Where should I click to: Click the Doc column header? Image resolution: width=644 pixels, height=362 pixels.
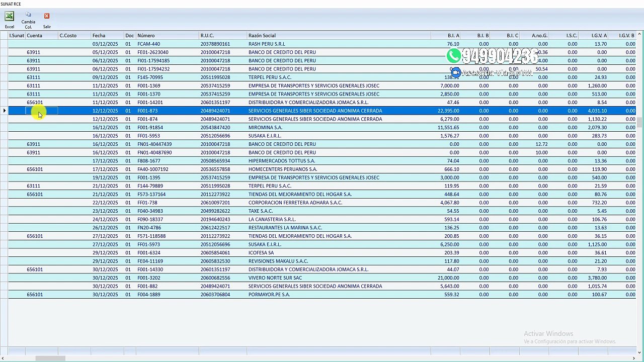coord(130,36)
